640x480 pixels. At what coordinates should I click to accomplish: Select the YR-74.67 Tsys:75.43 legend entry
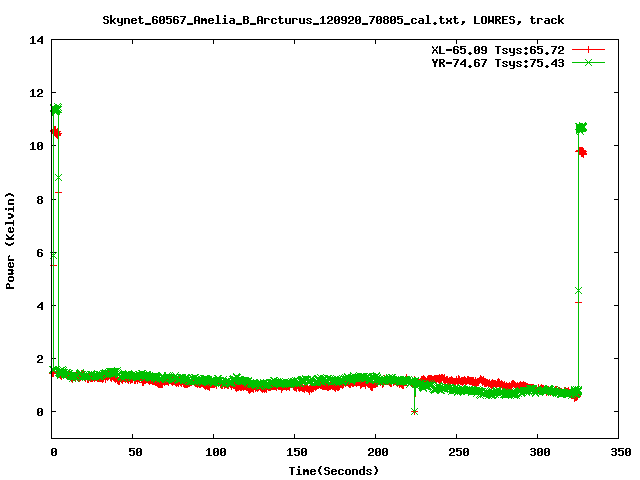(x=498, y=63)
